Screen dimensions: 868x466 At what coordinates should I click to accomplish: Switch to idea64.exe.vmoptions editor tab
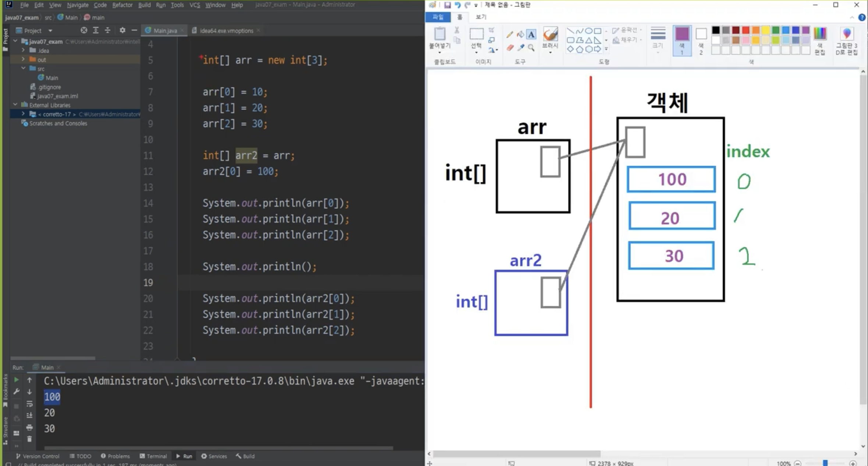pos(226,31)
